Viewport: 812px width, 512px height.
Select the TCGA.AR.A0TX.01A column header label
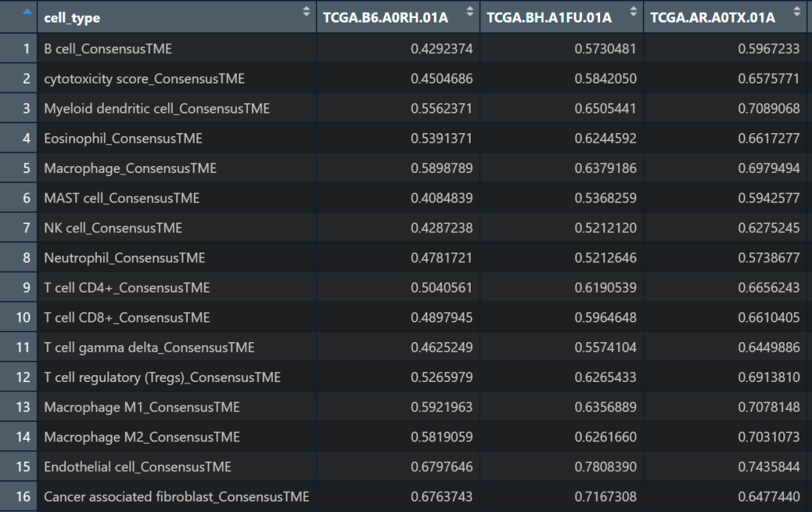pos(713,17)
